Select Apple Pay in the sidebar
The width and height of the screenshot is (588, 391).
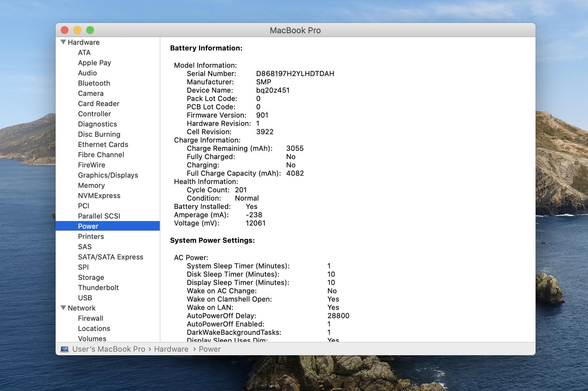point(95,63)
